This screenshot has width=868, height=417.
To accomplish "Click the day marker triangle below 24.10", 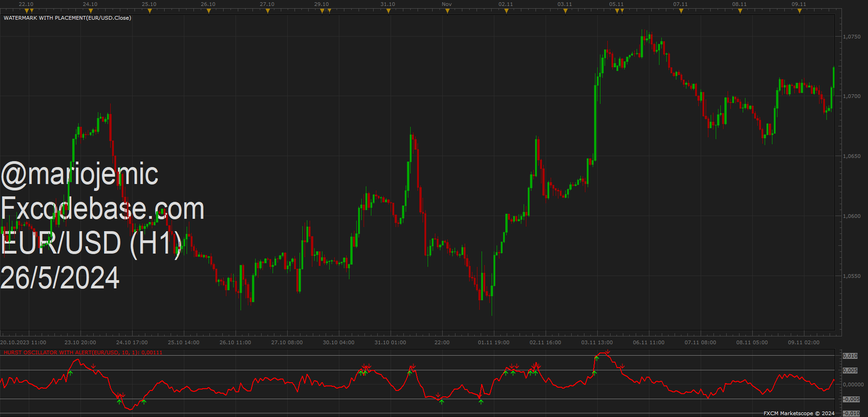I will coord(91,11).
